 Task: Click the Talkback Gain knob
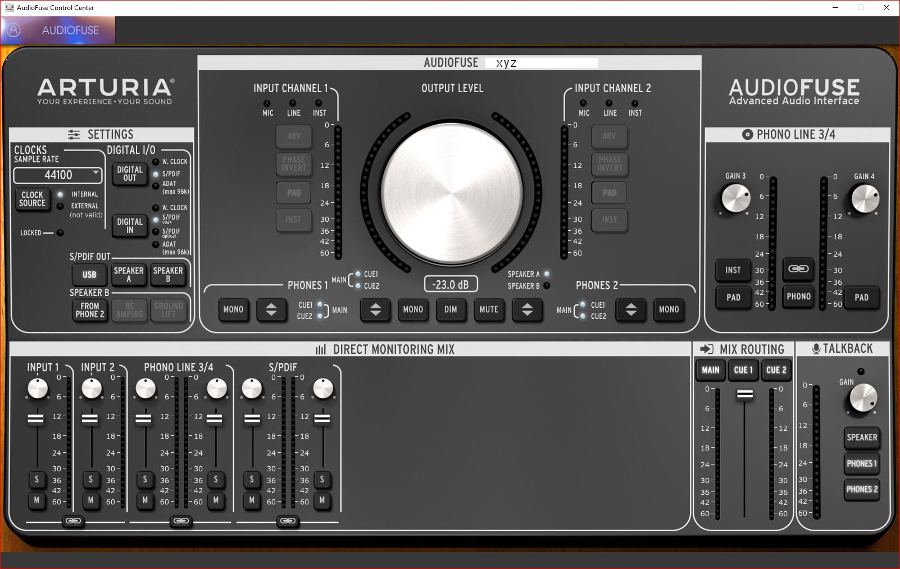tap(863, 398)
